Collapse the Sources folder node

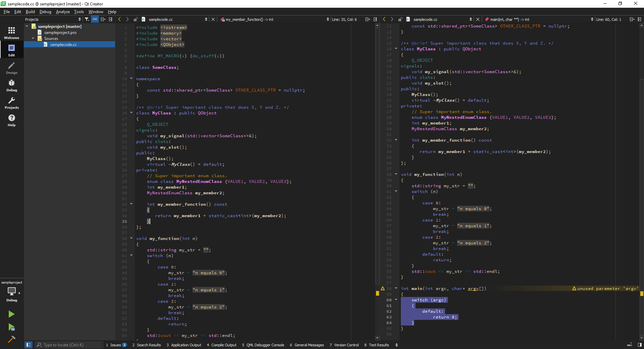pyautogui.click(x=33, y=38)
